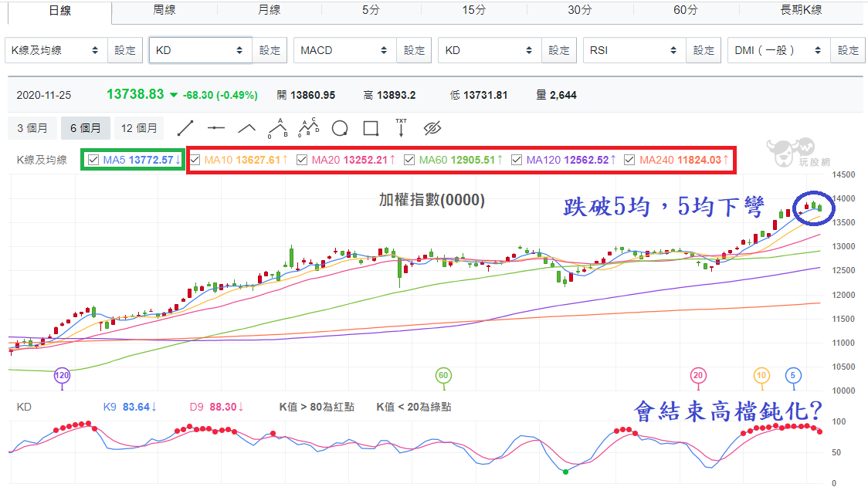Select the angle (two-segment) line tool
Viewport: 868px width, 487px height.
point(247,129)
